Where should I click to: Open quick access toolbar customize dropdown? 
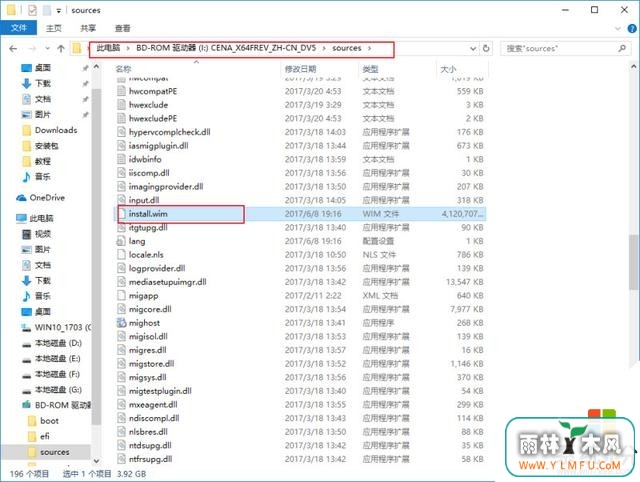59,11
